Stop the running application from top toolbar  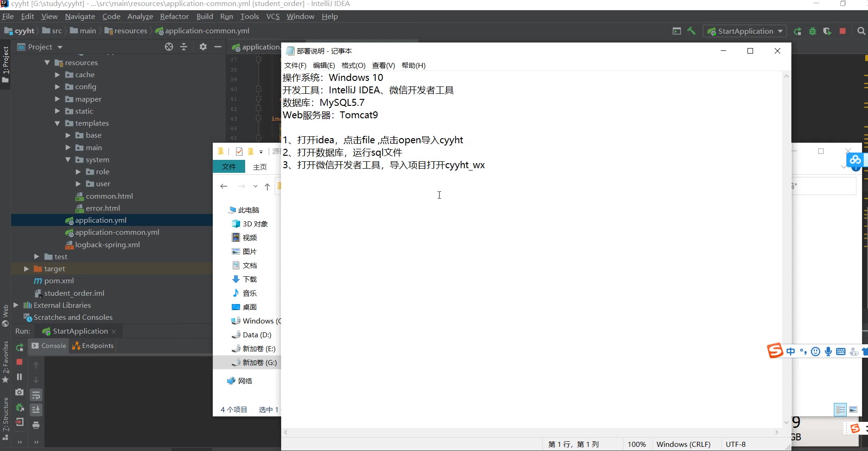(843, 31)
